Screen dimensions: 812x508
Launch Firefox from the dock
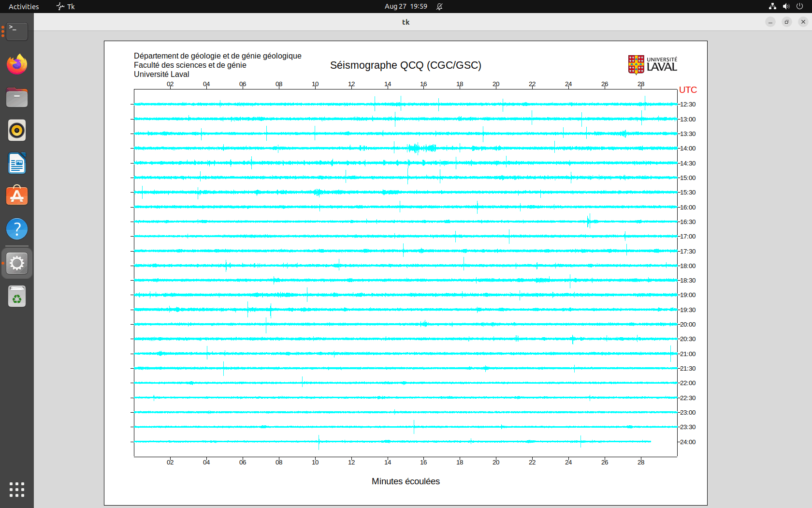point(17,64)
